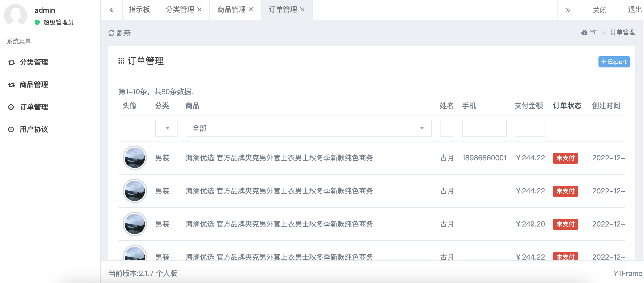This screenshot has width=644, height=283.
Task: Click the grid icon beside 订单管理 heading
Action: point(121,61)
